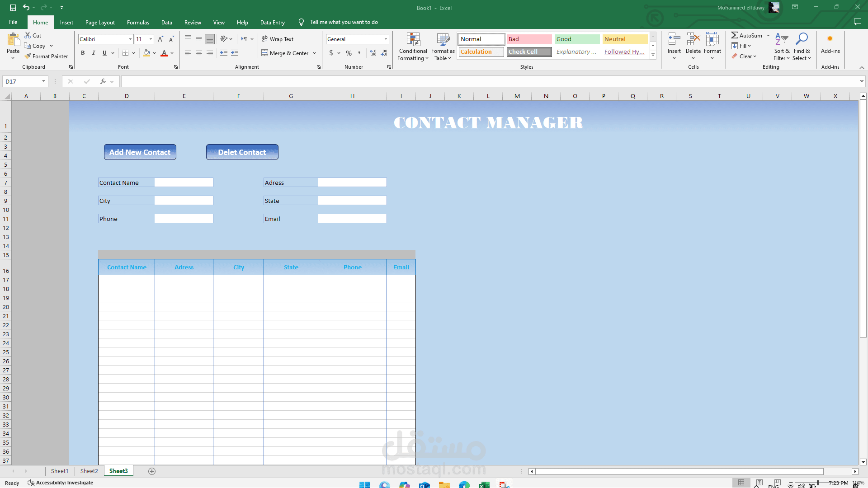Click the Increase Decimal icon
Screen dimensions: 868x488
[373, 53]
